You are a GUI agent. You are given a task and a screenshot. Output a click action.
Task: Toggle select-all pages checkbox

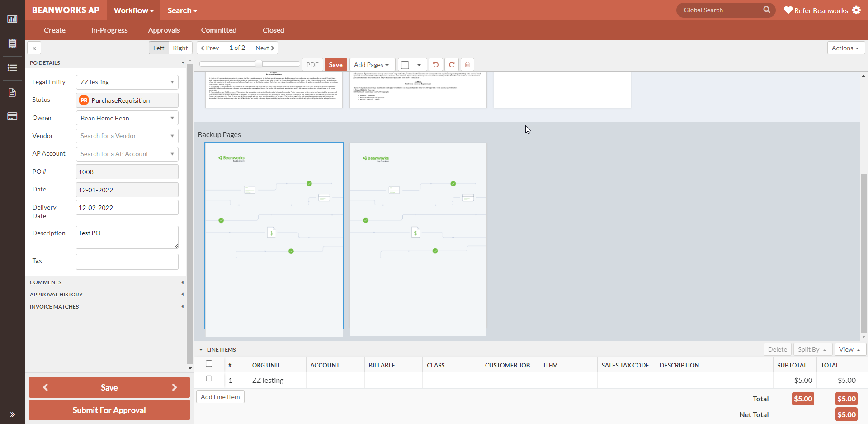coord(405,65)
